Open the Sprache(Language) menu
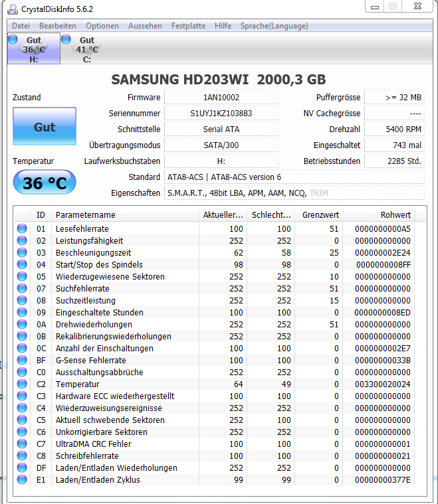438x504 pixels. (x=274, y=26)
